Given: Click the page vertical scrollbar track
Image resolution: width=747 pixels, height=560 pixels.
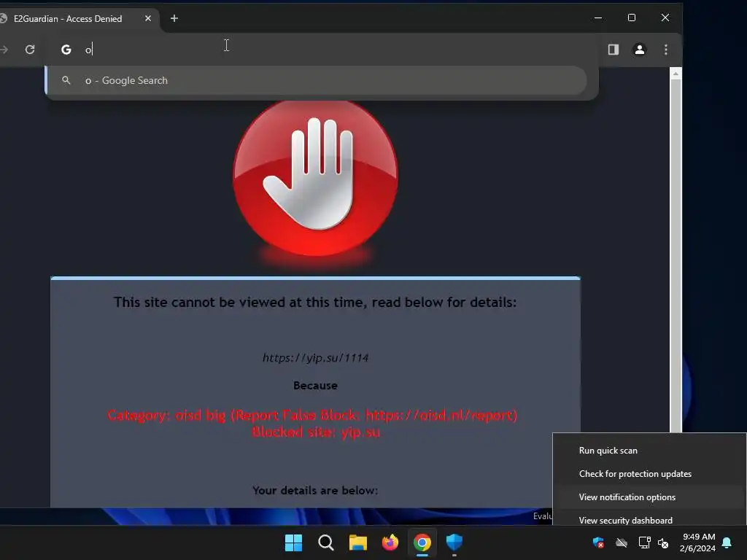Looking at the screenshot, I should pos(676,257).
